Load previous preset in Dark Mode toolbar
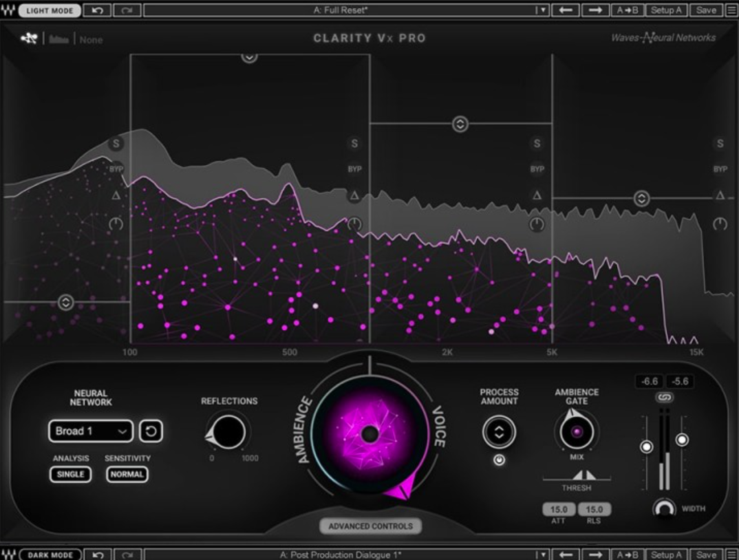Image resolution: width=739 pixels, height=560 pixels. pyautogui.click(x=566, y=554)
